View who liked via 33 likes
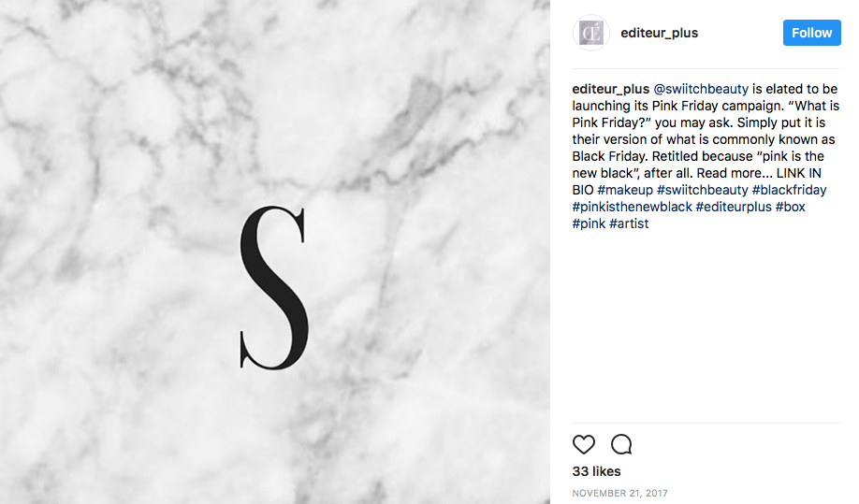Viewport: 859px width, 504px height. click(x=597, y=471)
